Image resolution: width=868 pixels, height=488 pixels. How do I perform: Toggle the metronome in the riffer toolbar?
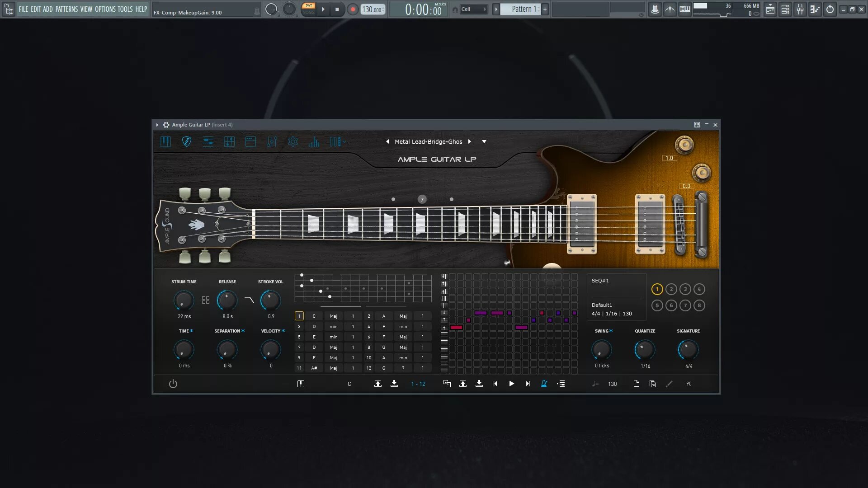pos(544,384)
